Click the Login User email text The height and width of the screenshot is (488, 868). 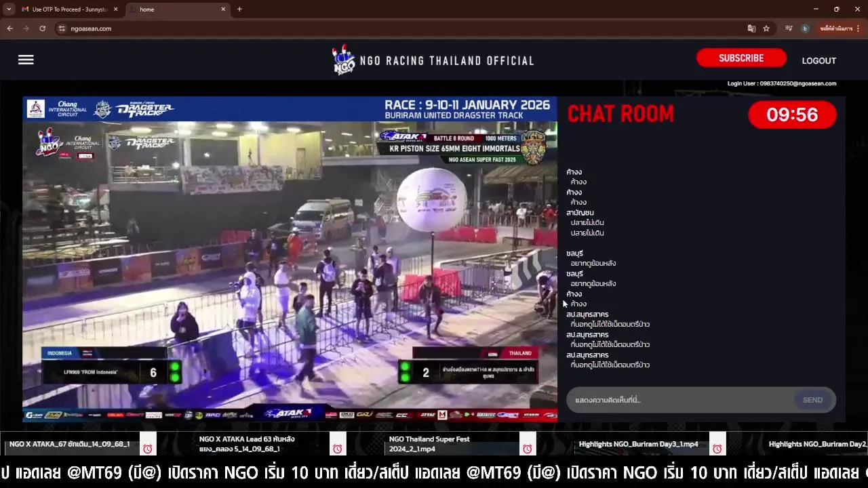(782, 83)
